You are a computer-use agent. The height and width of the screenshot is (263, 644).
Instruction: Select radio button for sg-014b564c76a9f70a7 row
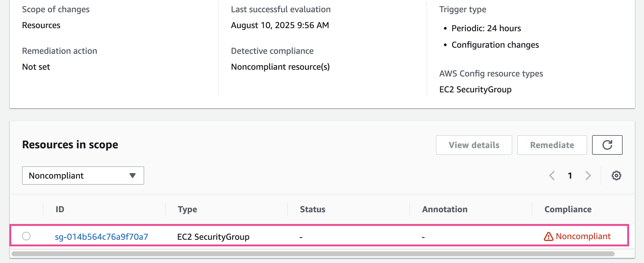click(26, 236)
